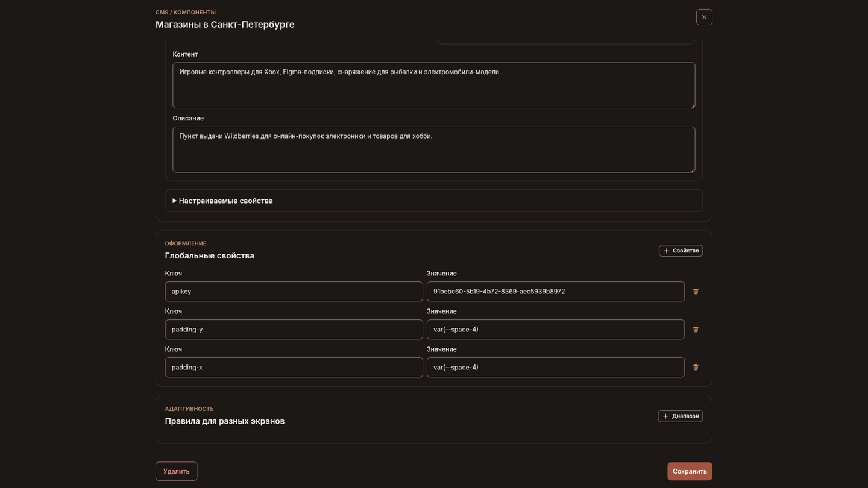Click the Оформление section label
868x488 pixels.
186,243
